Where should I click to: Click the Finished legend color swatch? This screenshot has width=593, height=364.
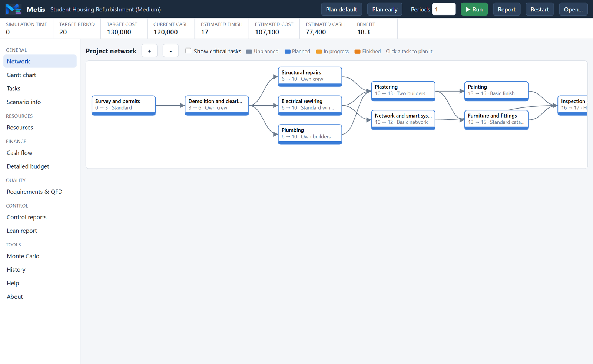point(357,52)
